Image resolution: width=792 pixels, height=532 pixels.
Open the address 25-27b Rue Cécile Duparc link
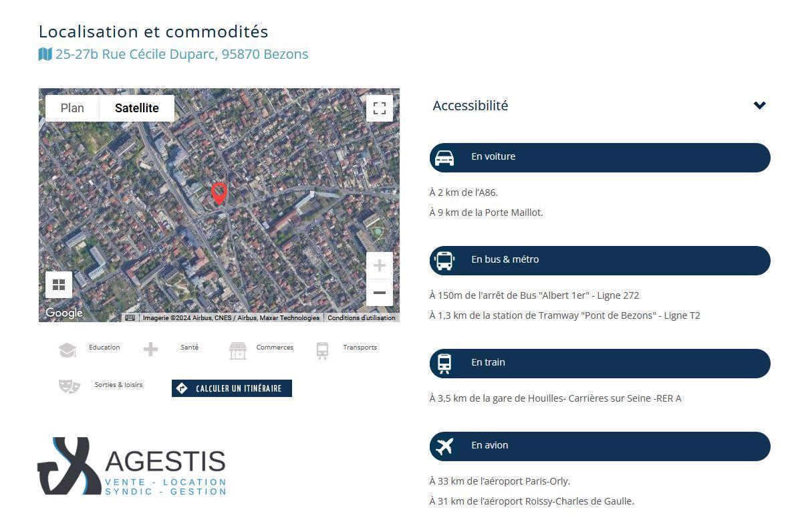[181, 54]
